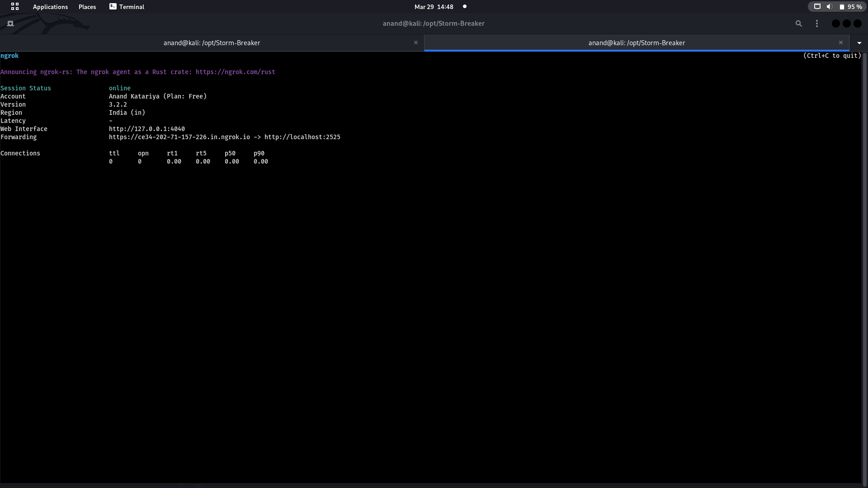Click the terminal search magnifier icon

(799, 23)
